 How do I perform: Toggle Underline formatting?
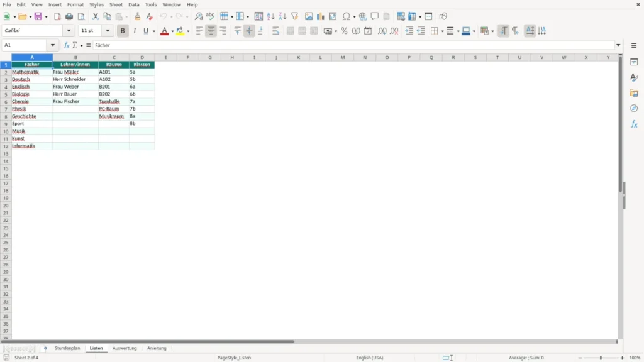(x=146, y=31)
